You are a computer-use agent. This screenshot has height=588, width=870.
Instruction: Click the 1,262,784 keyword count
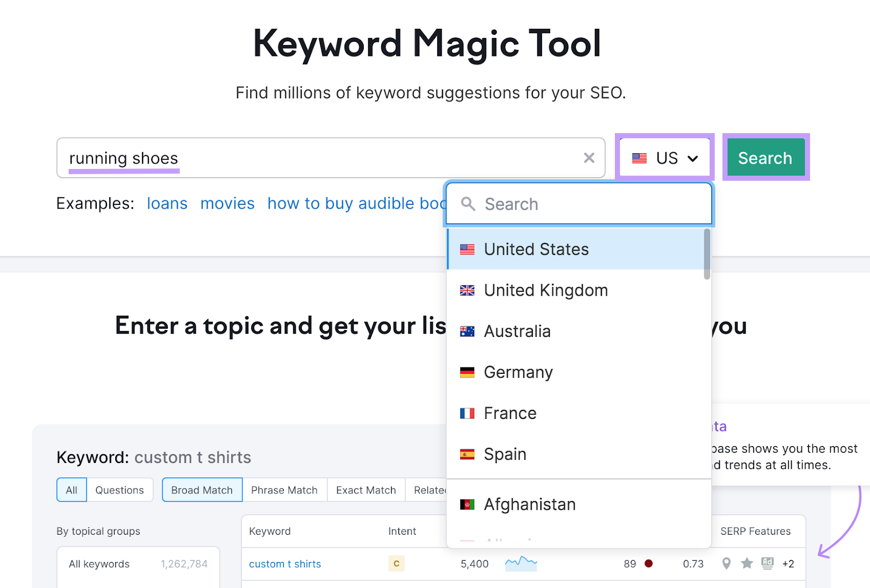[x=184, y=564]
